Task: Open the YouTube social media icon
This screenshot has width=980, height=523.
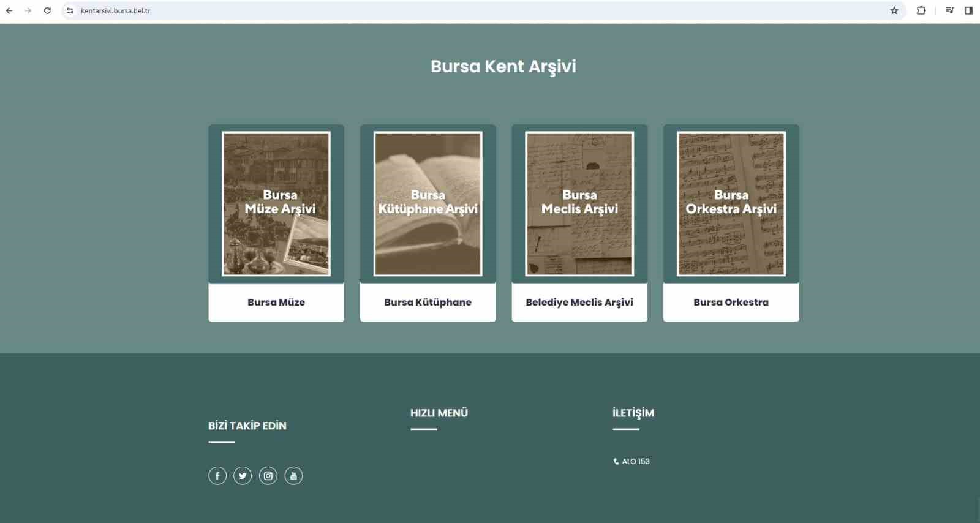Action: click(293, 476)
